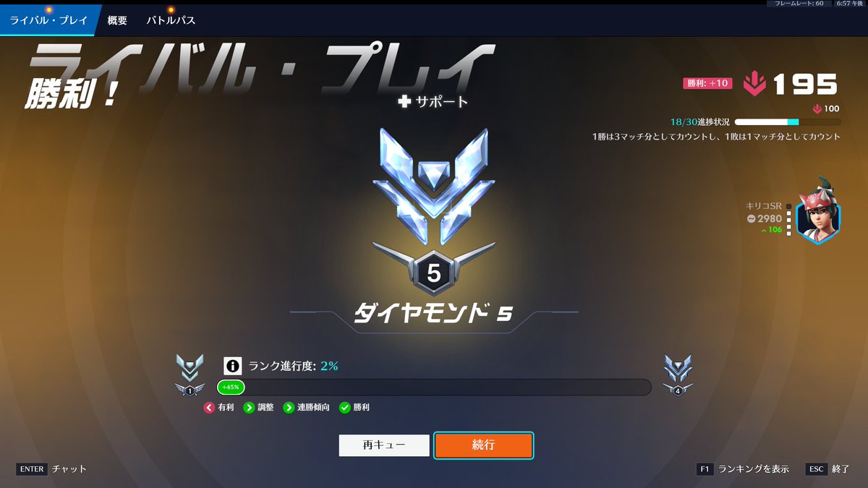Exit using the ESC 終了 prompt
This screenshot has width=868, height=488.
[x=827, y=469]
